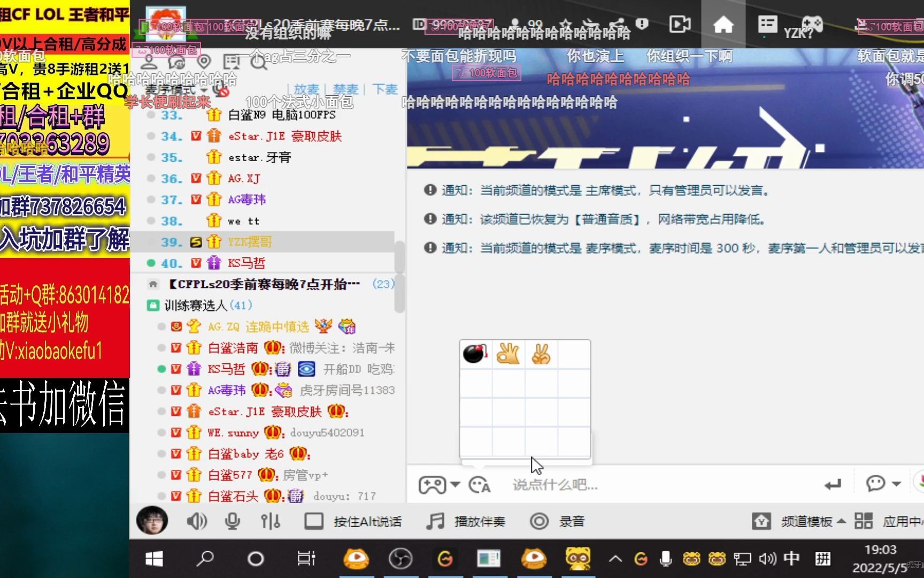This screenshot has height=578, width=924.
Task: Click the share icon in top bar
Action: 617,24
